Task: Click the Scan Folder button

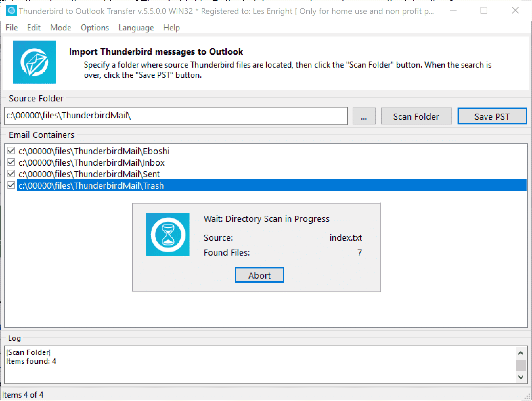Action: [x=416, y=116]
